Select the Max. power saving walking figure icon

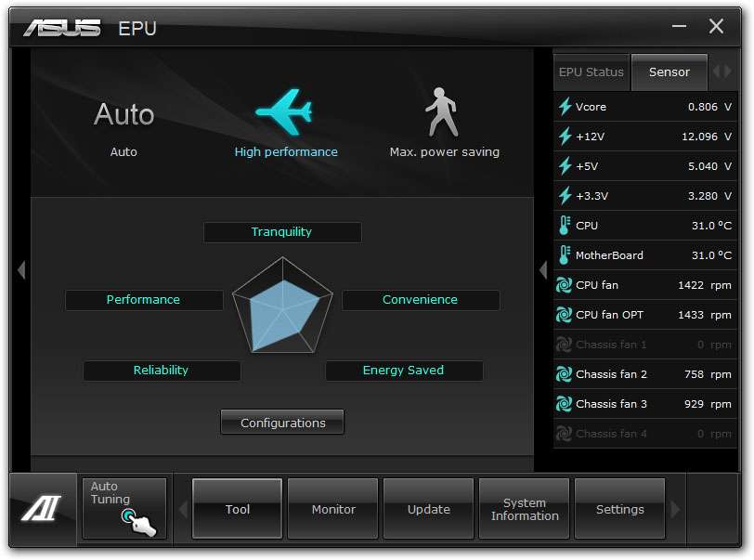tap(441, 112)
